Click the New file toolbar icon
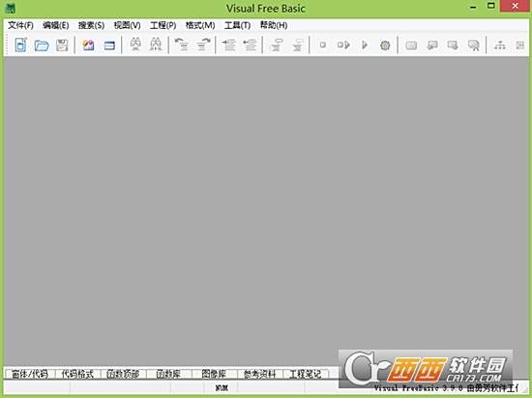The height and width of the screenshot is (398, 532). click(20, 45)
